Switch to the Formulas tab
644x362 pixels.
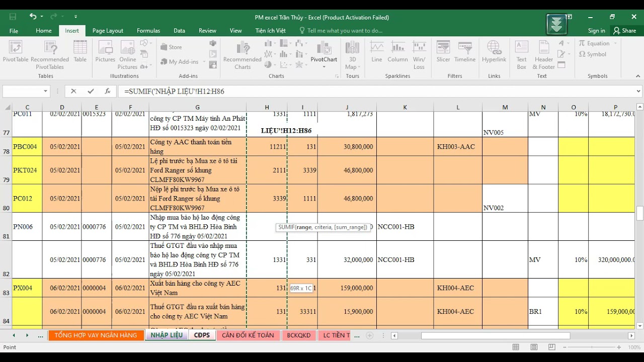[x=148, y=31]
